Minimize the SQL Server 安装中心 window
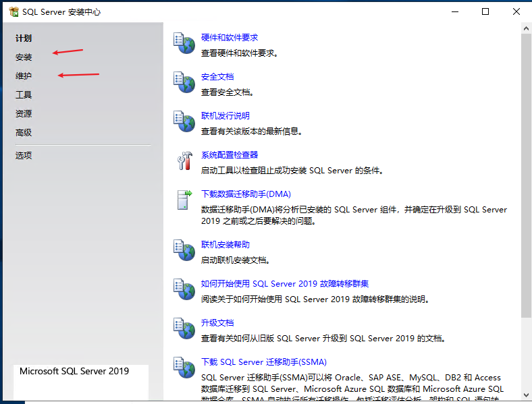 455,11
